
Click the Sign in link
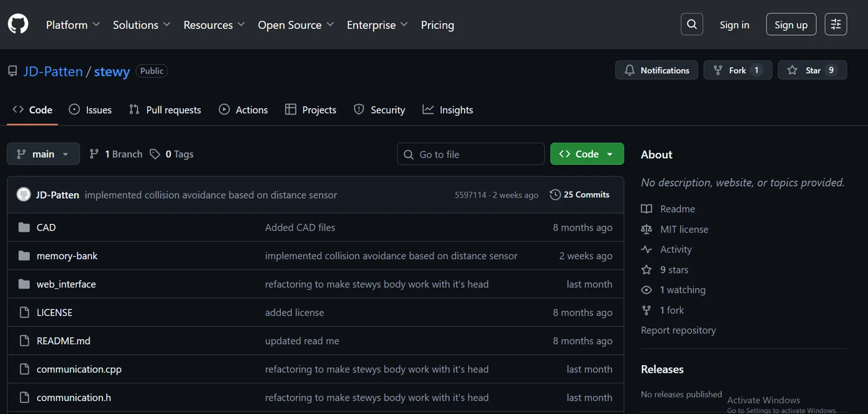point(734,25)
